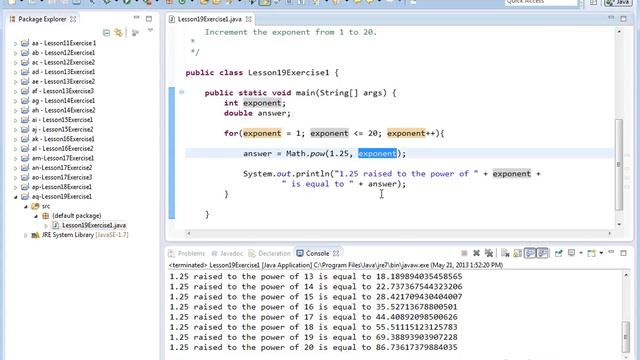The height and width of the screenshot is (360, 640).
Task: Close the Package Explorer tab
Action: pyautogui.click(x=73, y=19)
